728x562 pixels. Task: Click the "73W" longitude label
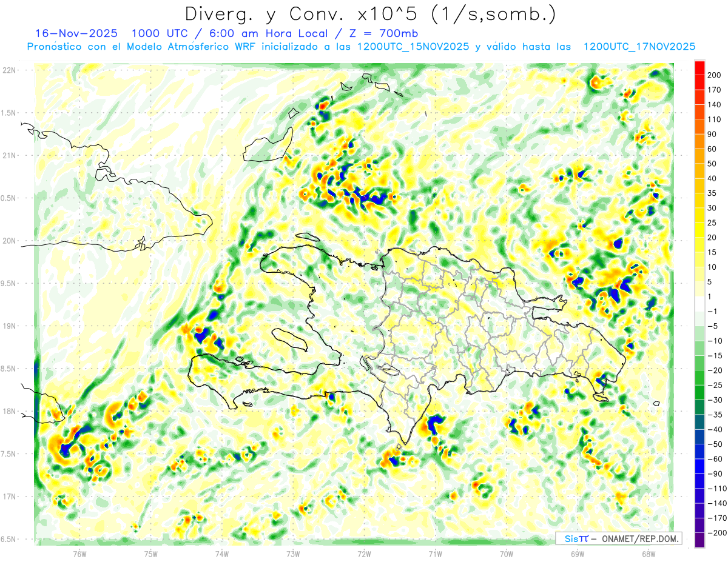point(292,554)
